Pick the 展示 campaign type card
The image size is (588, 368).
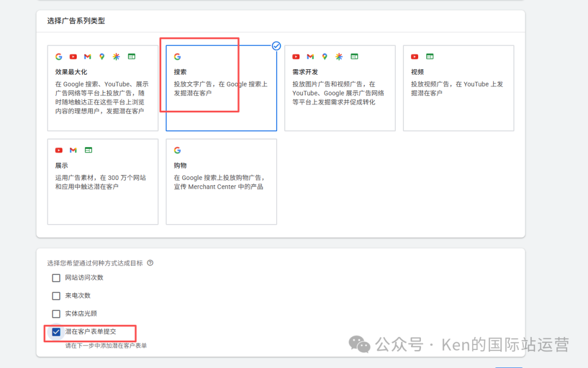[x=103, y=182]
